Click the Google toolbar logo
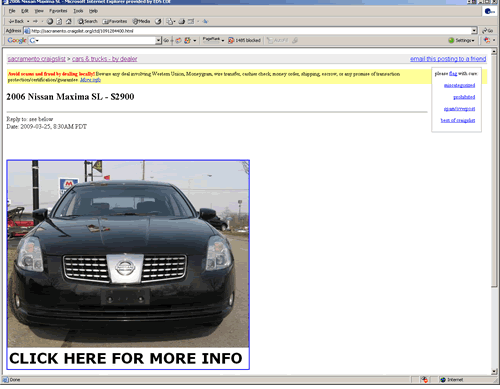 pos(17,40)
